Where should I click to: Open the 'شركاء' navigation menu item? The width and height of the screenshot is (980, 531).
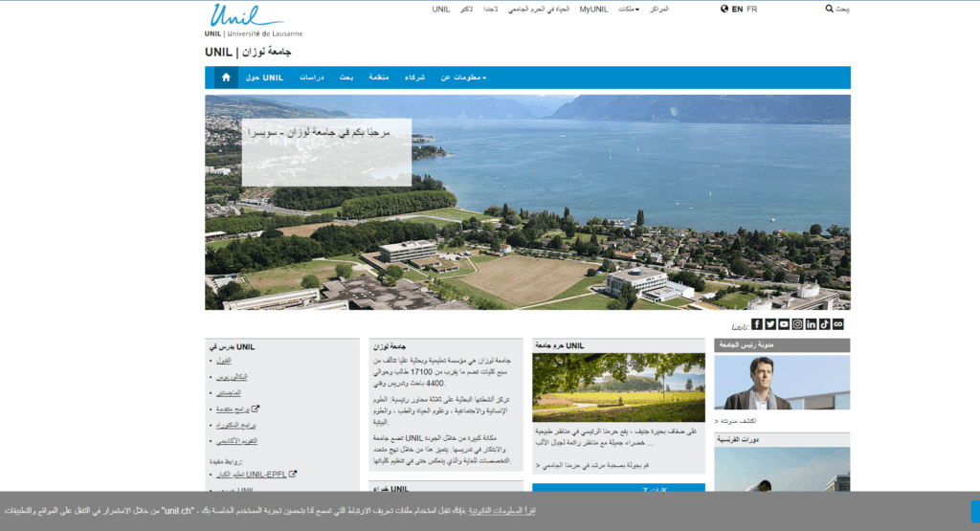tap(415, 77)
